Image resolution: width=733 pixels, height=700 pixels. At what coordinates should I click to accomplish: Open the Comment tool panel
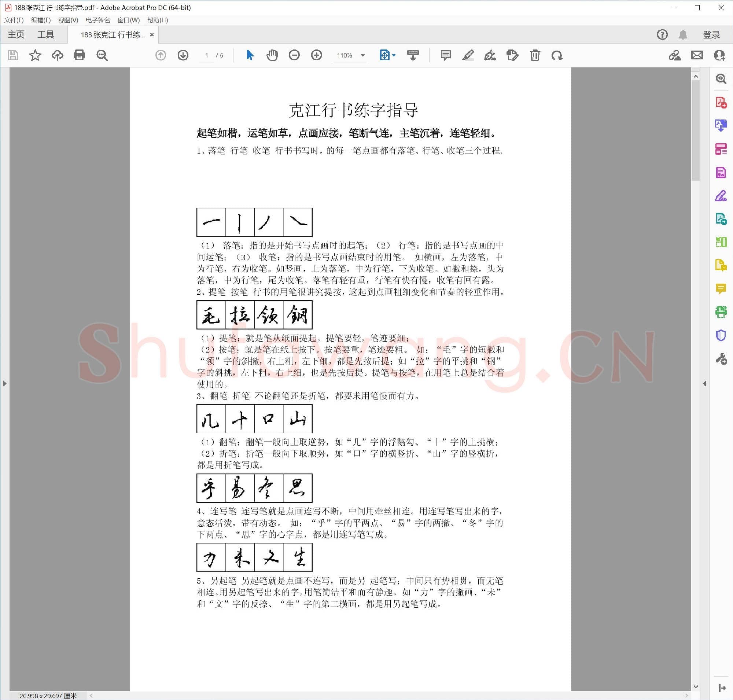pos(721,287)
